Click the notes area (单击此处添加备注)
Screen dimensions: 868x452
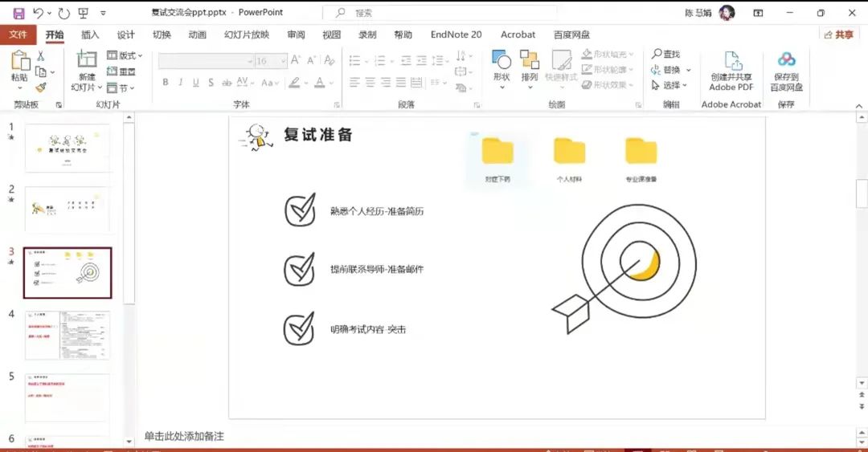[184, 436]
